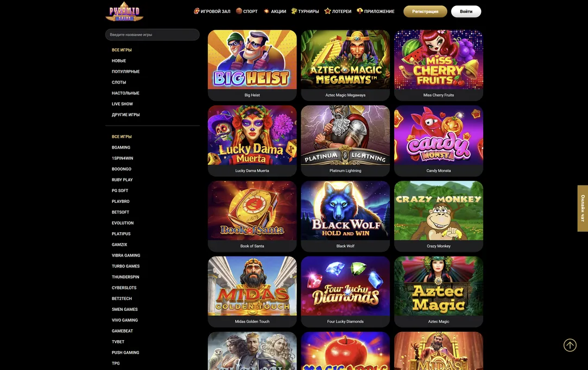Open the Онлайн чат side tab

tap(583, 208)
